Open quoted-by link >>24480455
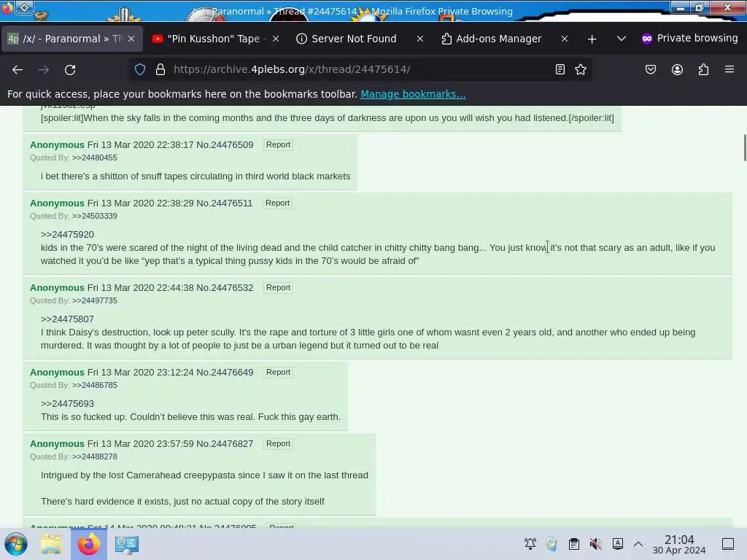This screenshot has width=747, height=560. click(94, 157)
